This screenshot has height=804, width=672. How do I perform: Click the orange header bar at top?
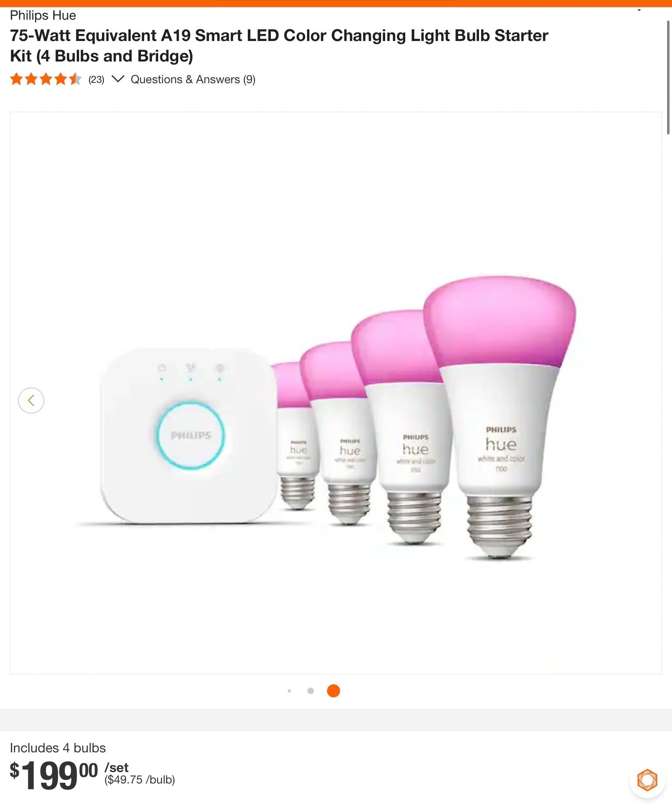coord(336,3)
